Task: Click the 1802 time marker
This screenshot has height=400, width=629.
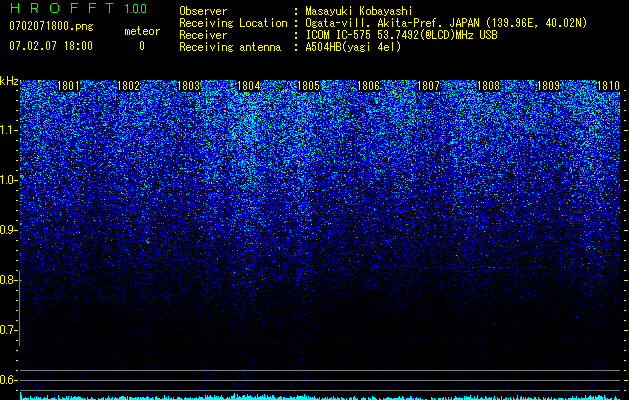Action: pos(128,86)
